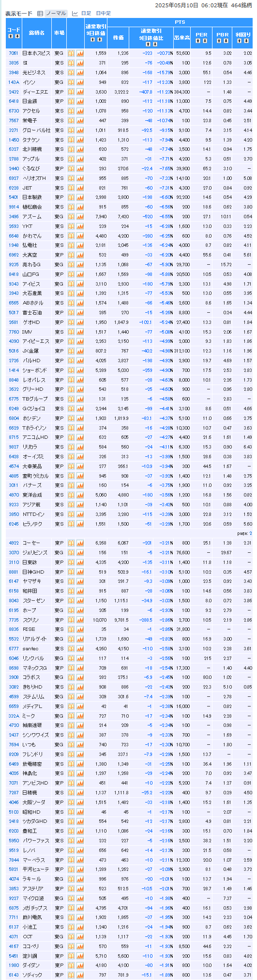Show the chart icon for ソディック

(80, 975)
